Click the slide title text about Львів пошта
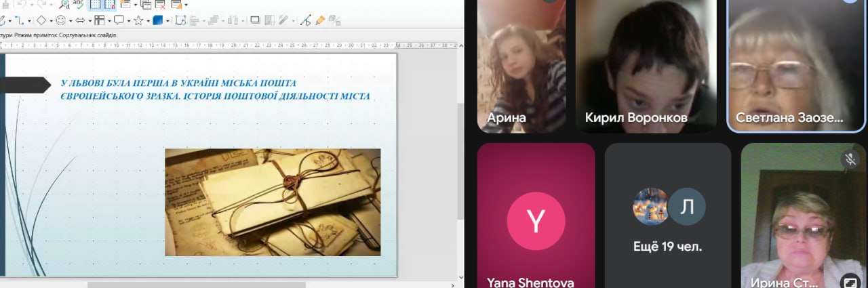The width and height of the screenshot is (868, 288). click(215, 89)
